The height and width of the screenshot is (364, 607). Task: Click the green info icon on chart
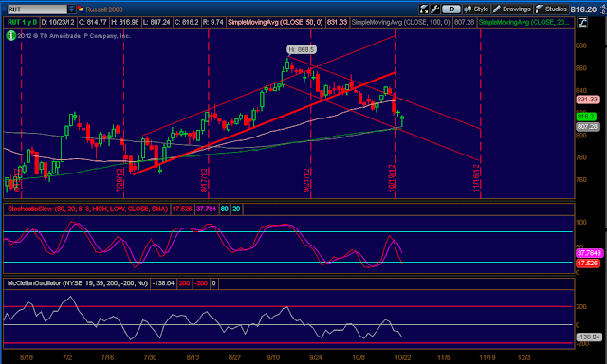coord(10,36)
